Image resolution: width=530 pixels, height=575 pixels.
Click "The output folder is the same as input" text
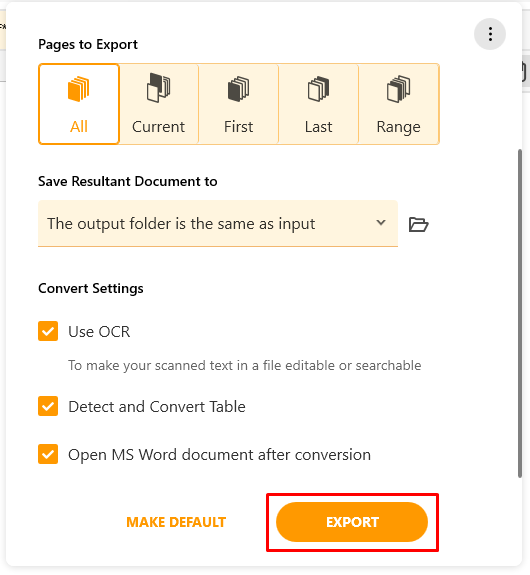pyautogui.click(x=181, y=224)
